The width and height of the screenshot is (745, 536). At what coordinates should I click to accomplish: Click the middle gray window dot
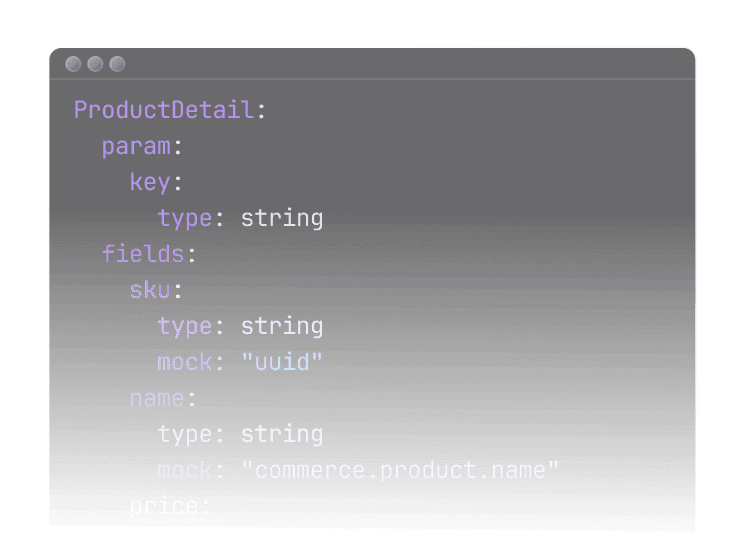click(96, 64)
